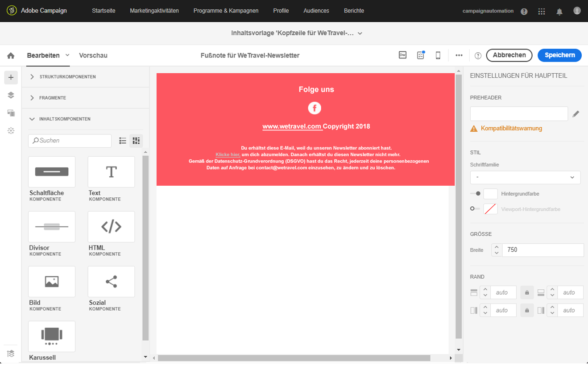Open the checklist icon with blue dot
The height and width of the screenshot is (379, 588).
tap(420, 55)
